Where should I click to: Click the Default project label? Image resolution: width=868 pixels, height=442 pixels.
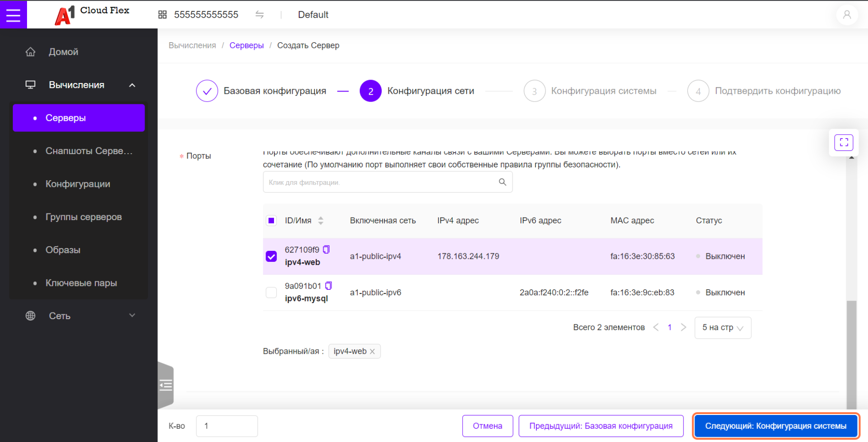pyautogui.click(x=313, y=15)
